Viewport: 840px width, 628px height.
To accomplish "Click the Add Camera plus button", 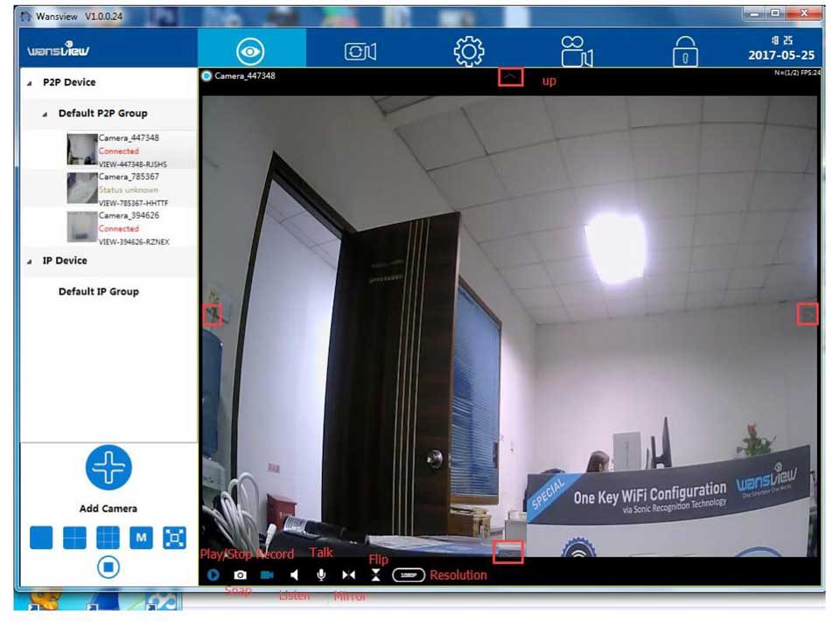I will coord(108,468).
